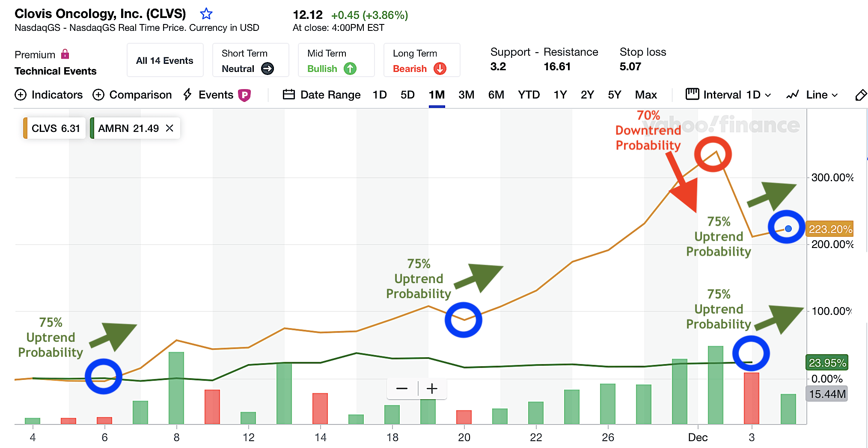This screenshot has height=448, width=868.
Task: Toggle the watchlist star next to CLVS
Action: (x=206, y=14)
